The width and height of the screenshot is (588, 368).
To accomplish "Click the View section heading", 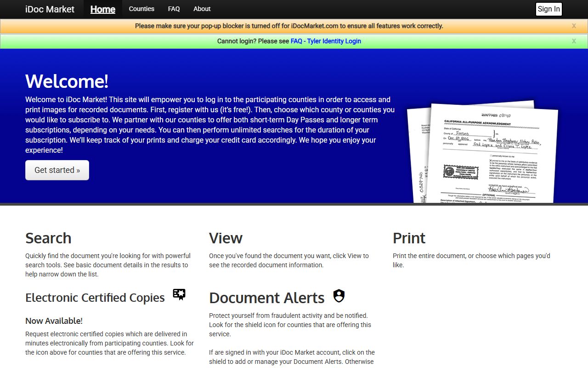I will 226,238.
